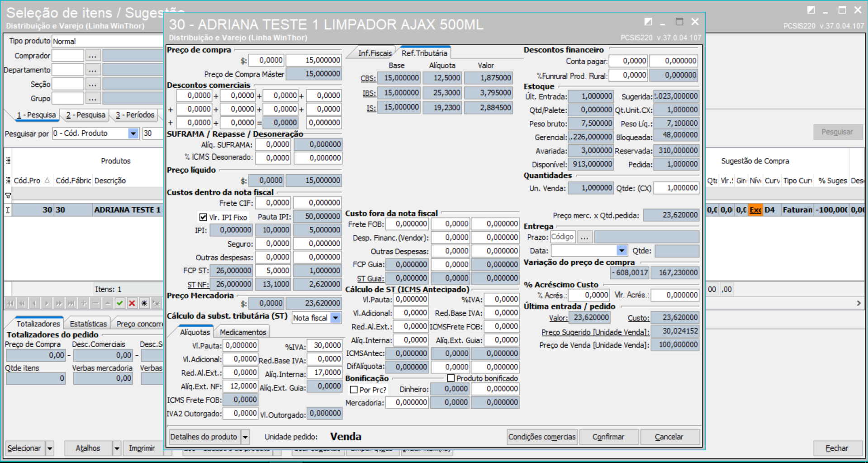Open lookup ellipsis next to Departamento
Viewport: 868px width, 463px height.
(93, 70)
